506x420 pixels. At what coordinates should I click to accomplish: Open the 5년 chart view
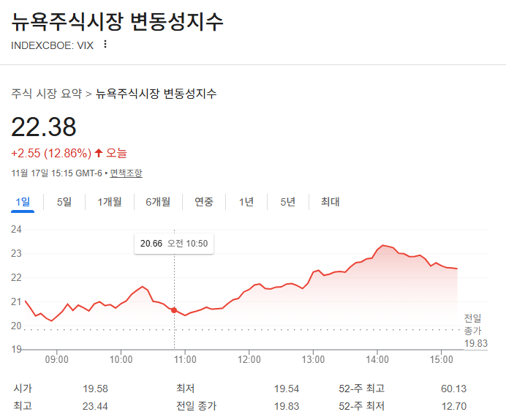click(x=287, y=202)
